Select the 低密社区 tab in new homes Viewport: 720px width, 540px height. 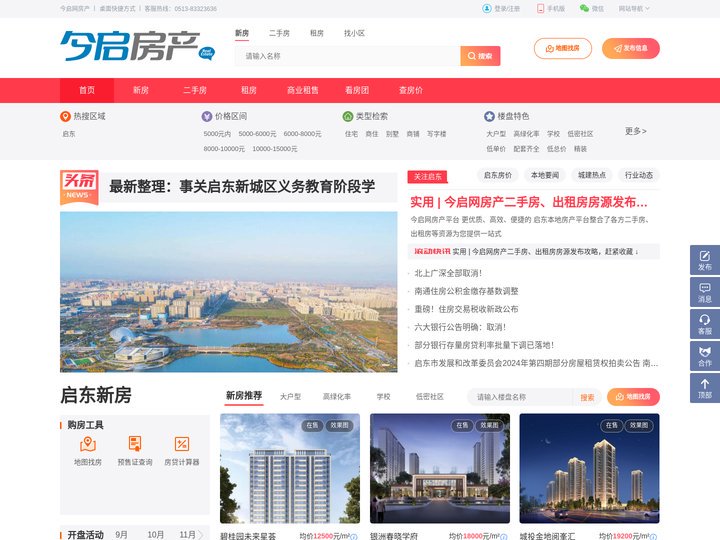[x=430, y=397]
